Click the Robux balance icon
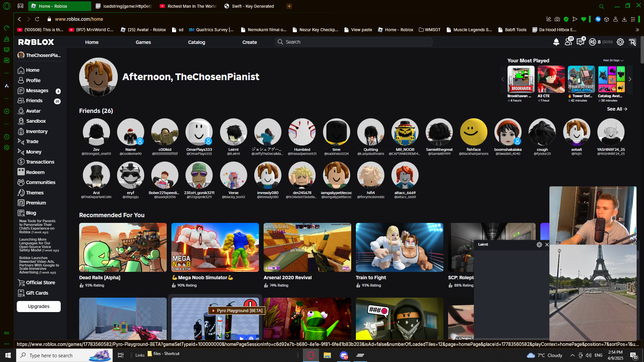Screen dimensions: 644x362 (592, 42)
